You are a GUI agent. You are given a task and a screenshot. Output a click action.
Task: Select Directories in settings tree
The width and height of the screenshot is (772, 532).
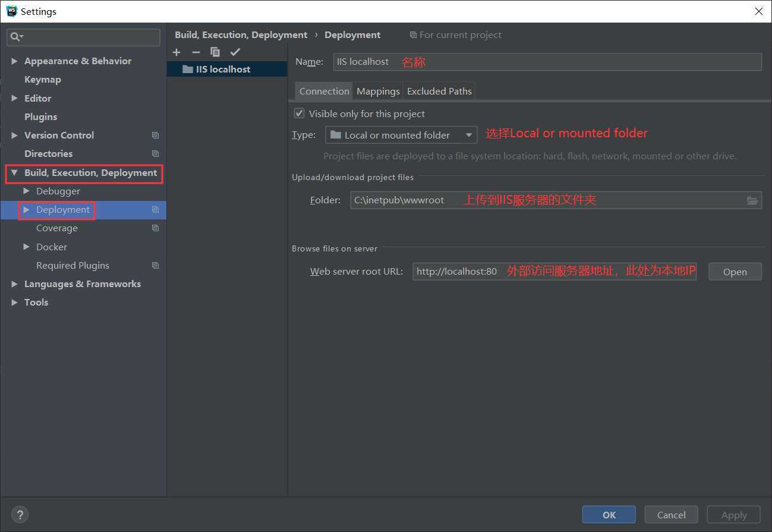coord(48,154)
